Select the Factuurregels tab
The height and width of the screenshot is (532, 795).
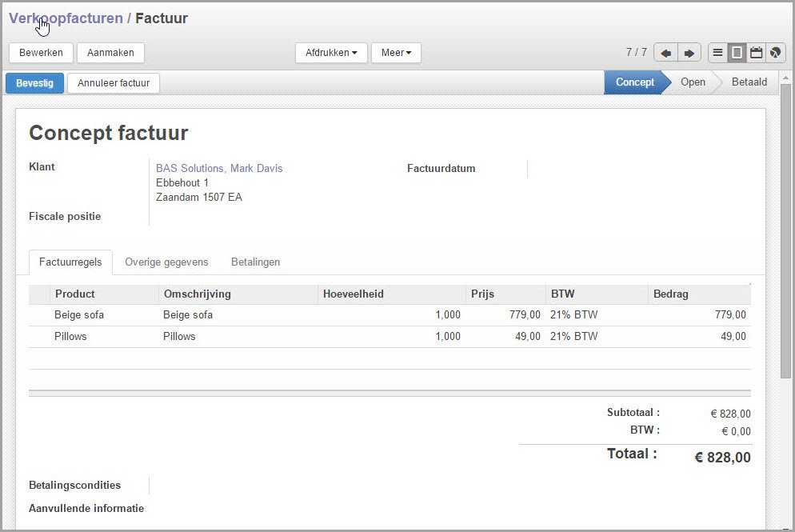point(70,262)
